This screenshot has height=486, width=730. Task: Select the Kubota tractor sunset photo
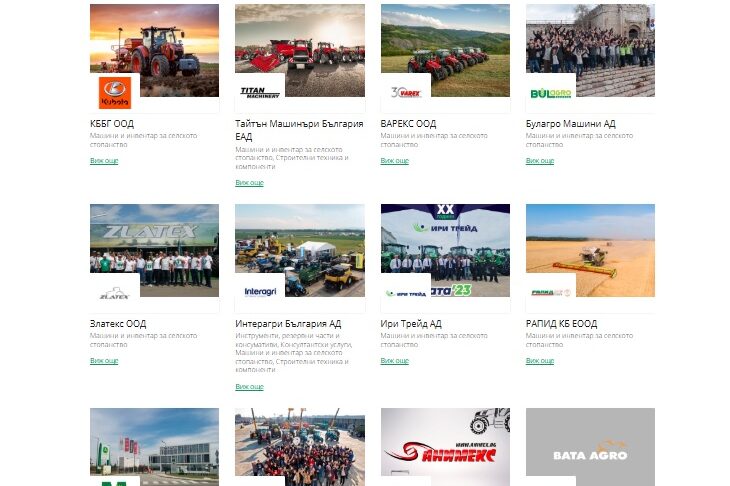154,50
